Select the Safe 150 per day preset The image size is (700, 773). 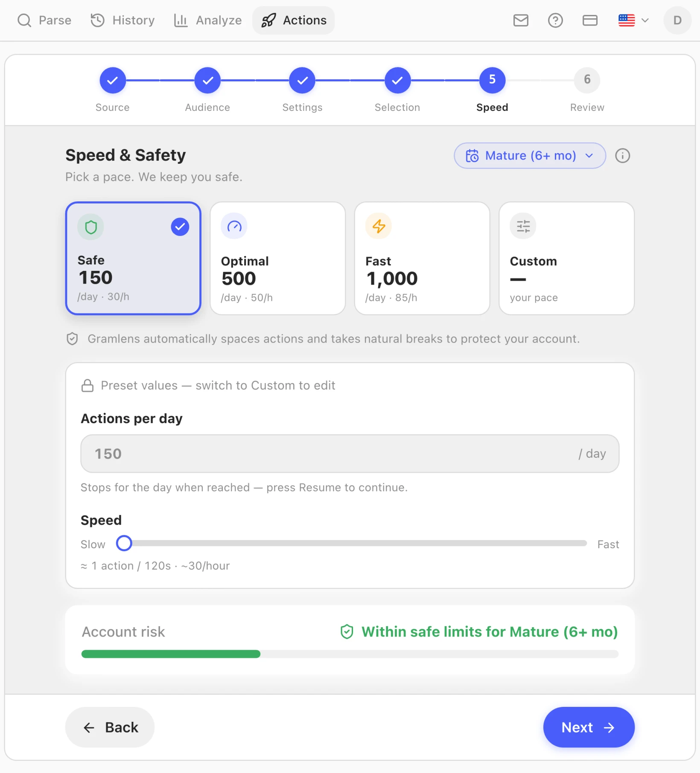[133, 259]
